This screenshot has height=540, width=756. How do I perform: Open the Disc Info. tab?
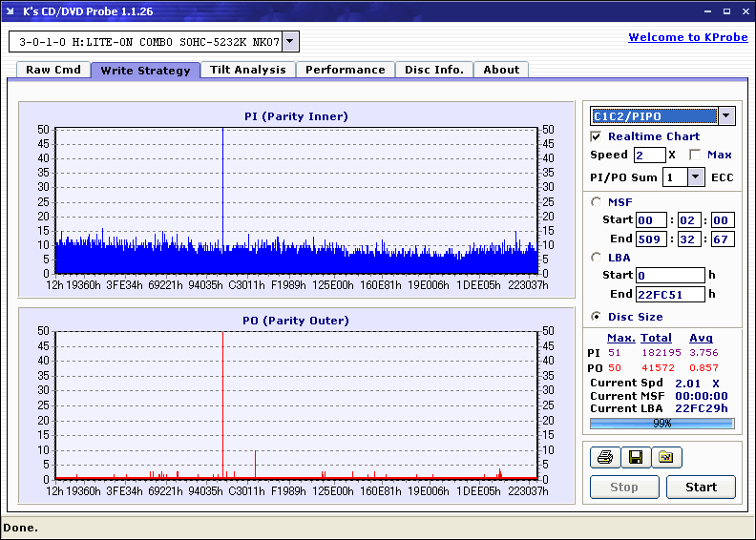pos(434,70)
